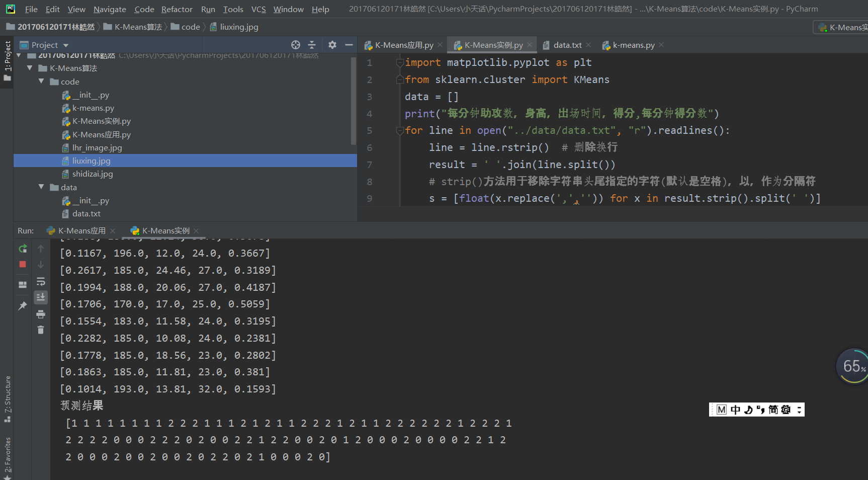Select K-Means应用.py in project tree
Screen dimensions: 868x480
click(101, 135)
